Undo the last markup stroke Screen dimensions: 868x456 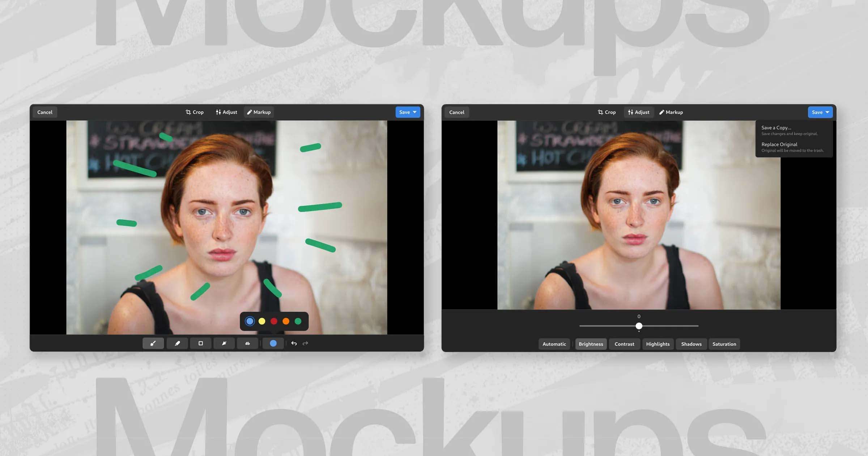(294, 343)
